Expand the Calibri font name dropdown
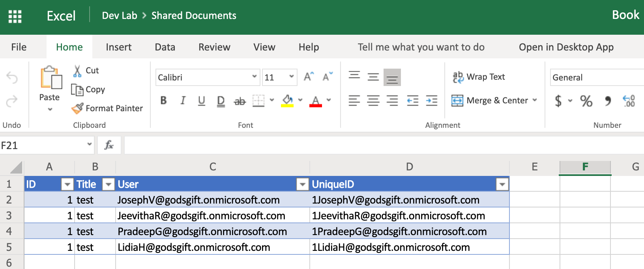644x269 pixels. [x=255, y=77]
